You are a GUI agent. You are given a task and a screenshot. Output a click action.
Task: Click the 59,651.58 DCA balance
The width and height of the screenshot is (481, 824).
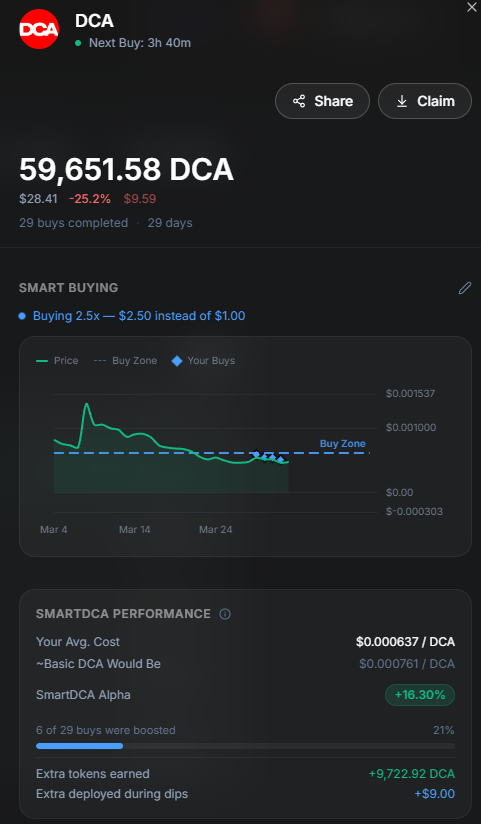pos(126,169)
